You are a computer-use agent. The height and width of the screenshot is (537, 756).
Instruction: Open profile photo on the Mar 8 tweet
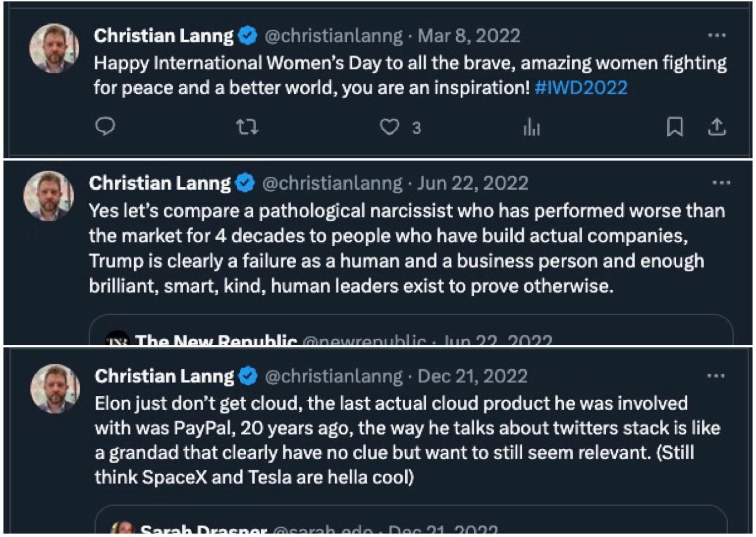point(54,48)
